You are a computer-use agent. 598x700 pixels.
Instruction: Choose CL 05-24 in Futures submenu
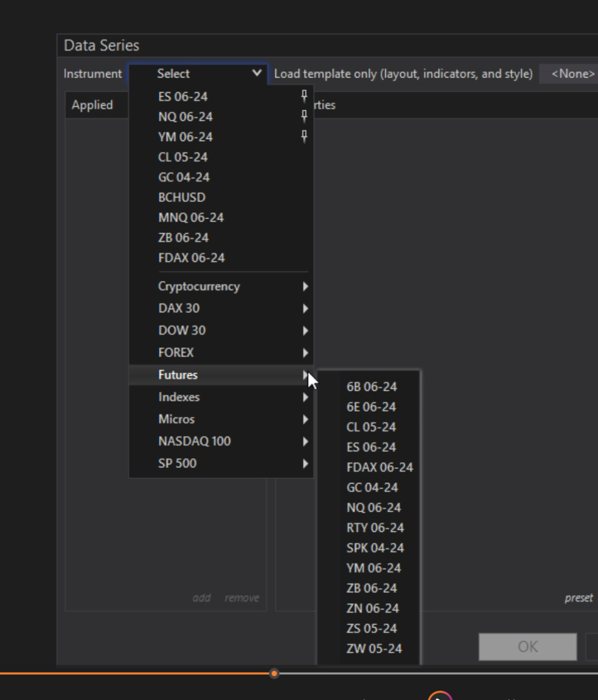(x=369, y=427)
